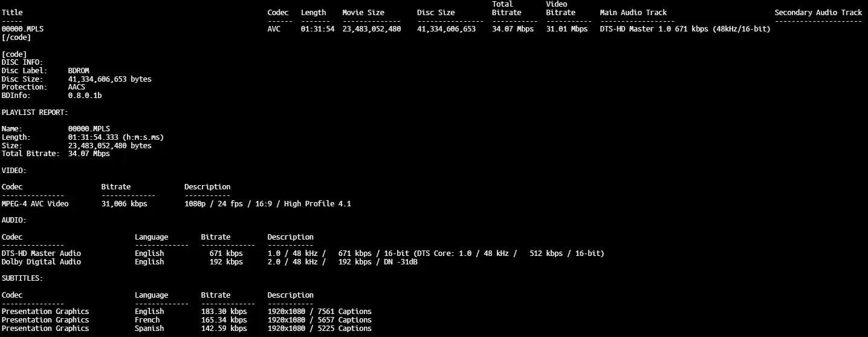
Task: Select the MPEG-4 AVC Video codec entry
Action: [35, 204]
